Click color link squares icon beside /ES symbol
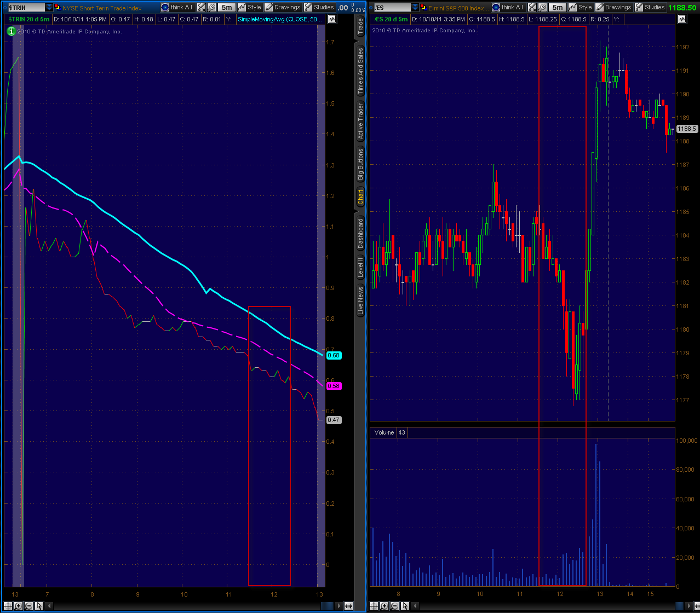This screenshot has width=700, height=613. click(423, 7)
